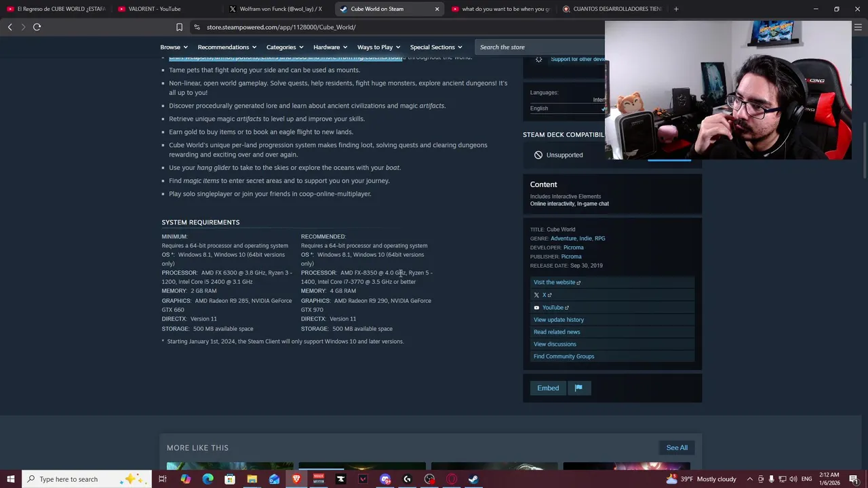This screenshot has height=488, width=868.
Task: Open Logitech G HUB taskbar icon
Action: (408, 479)
